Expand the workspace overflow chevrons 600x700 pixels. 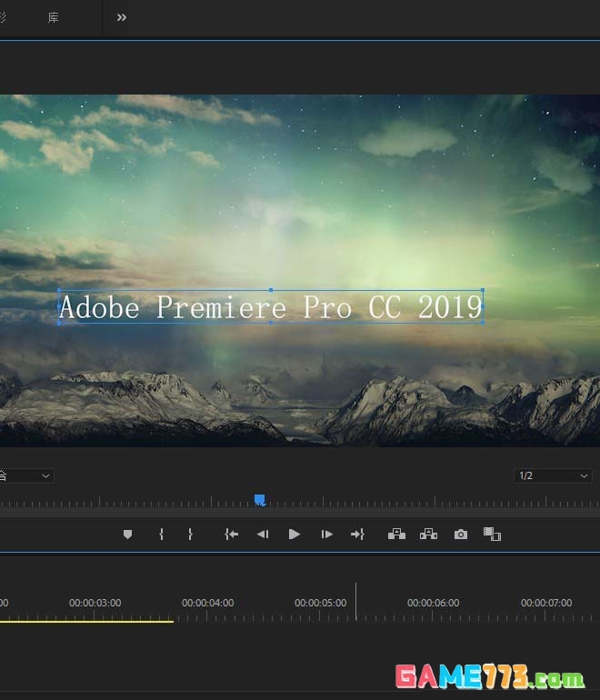(x=122, y=17)
